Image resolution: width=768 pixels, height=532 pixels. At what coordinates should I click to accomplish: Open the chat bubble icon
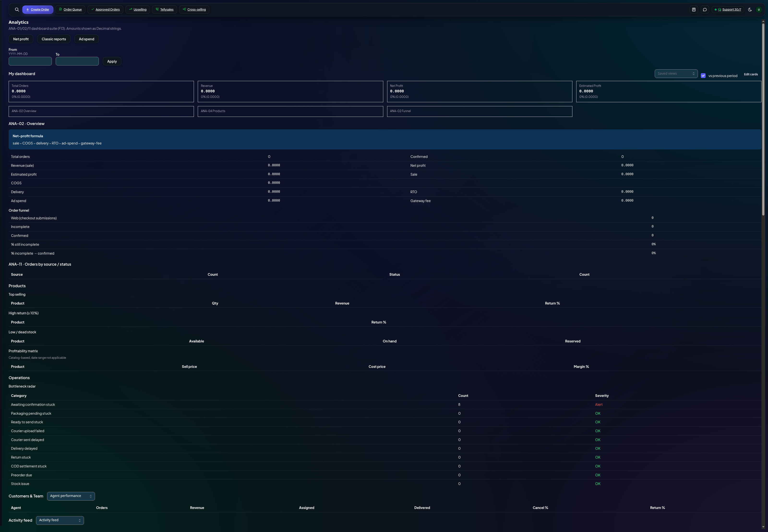[x=705, y=10]
